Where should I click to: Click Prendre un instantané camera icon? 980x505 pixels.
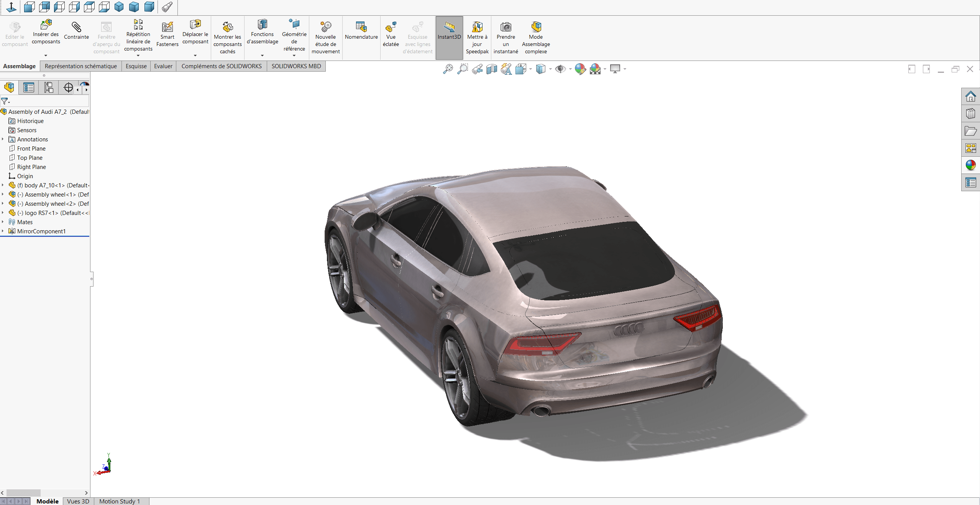click(506, 38)
